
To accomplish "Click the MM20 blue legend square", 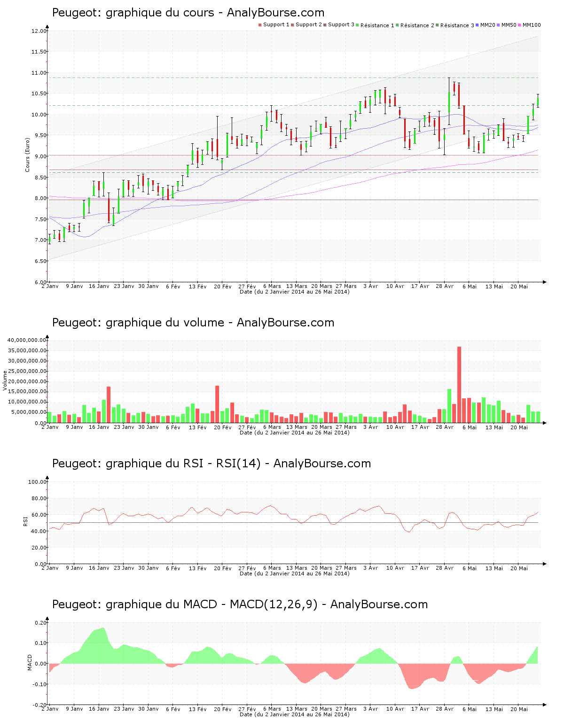I will [478, 25].
